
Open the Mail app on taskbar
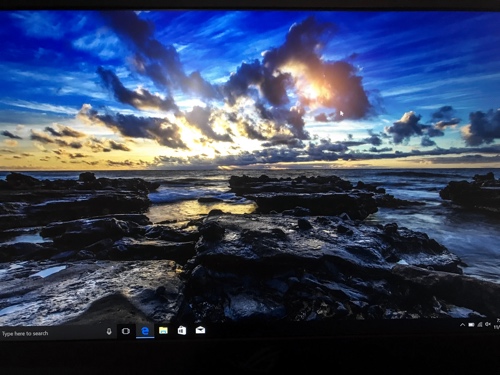pyautogui.click(x=200, y=330)
